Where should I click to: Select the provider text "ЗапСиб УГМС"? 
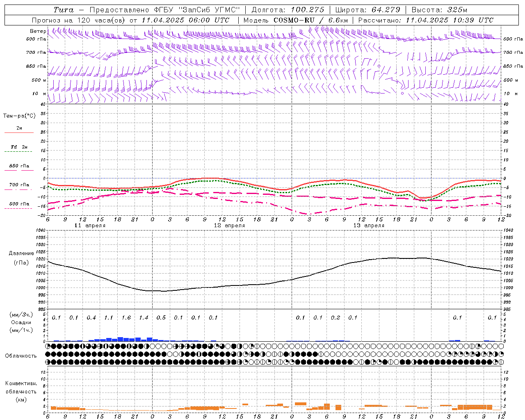tap(209, 10)
